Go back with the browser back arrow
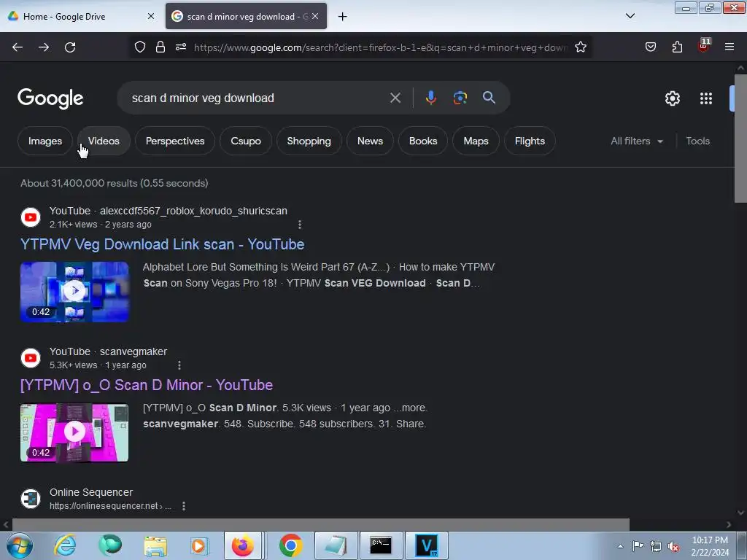Image resolution: width=747 pixels, height=560 pixels. pyautogui.click(x=18, y=47)
